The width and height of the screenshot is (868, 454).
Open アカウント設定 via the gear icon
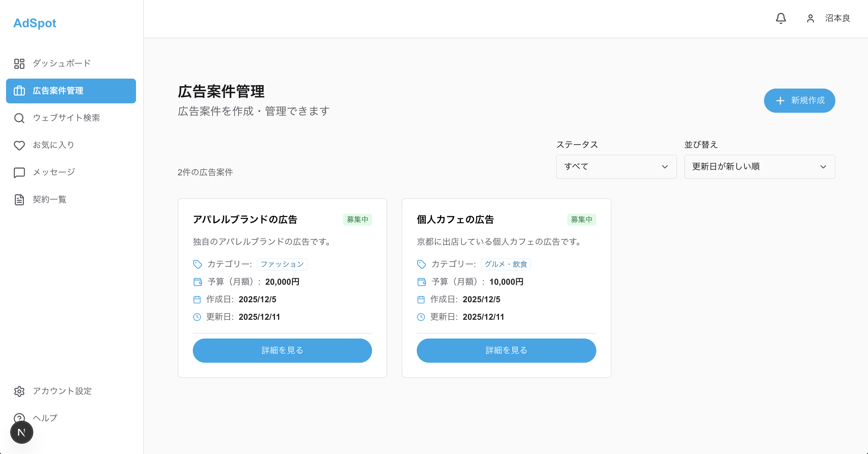click(x=19, y=391)
